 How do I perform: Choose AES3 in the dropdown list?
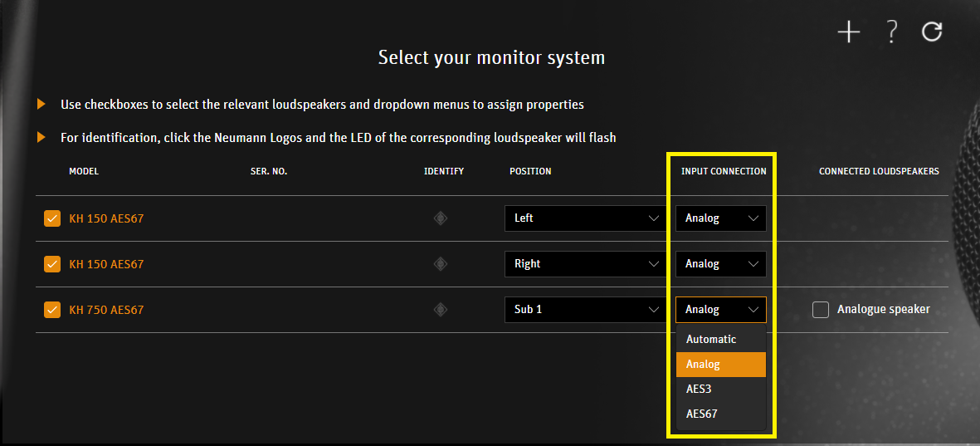[699, 389]
